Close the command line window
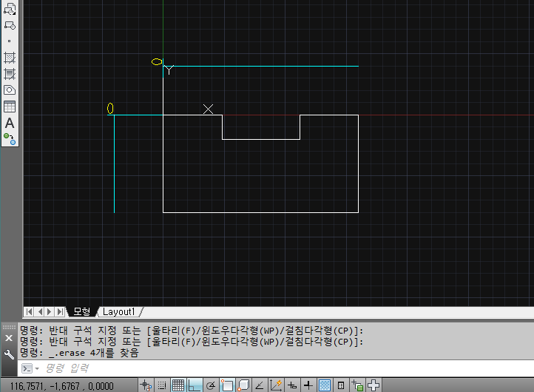Viewport: 534px width, 392px height. tap(9, 338)
